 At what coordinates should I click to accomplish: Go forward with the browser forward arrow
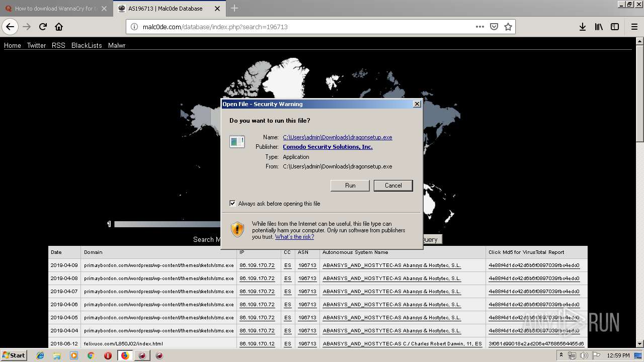[x=27, y=27]
